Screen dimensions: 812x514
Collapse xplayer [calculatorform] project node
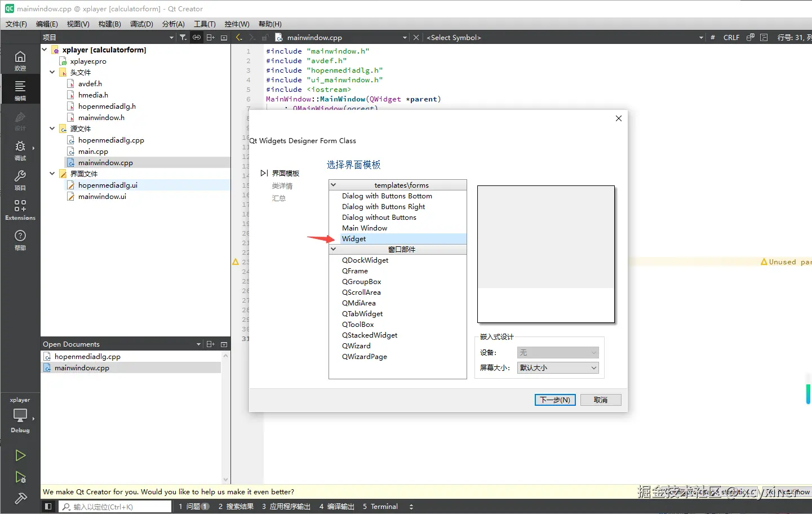pyautogui.click(x=45, y=50)
